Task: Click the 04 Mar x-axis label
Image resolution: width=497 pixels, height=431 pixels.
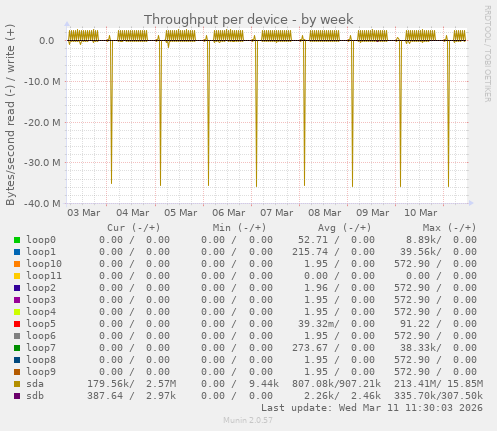Action: click(x=133, y=213)
